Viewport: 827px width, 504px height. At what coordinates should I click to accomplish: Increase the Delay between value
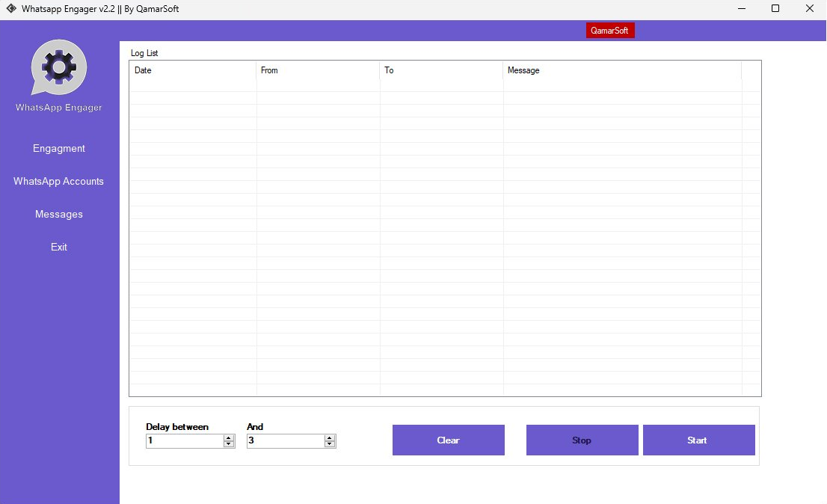click(229, 437)
